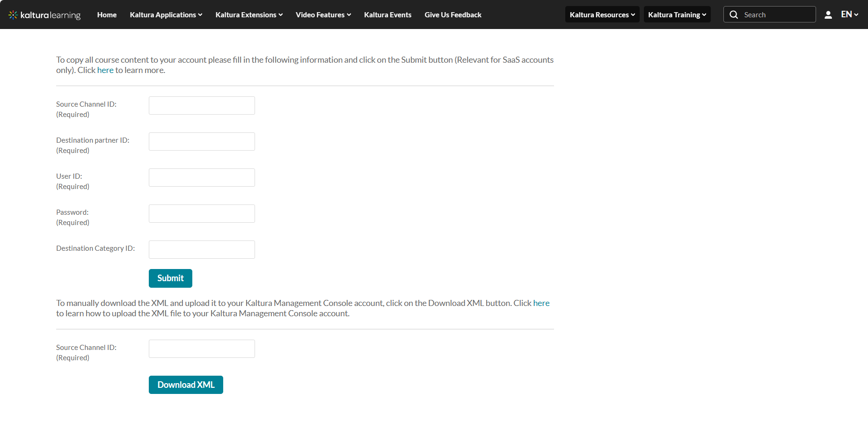Click the search magnifier icon
Viewport: 868px width, 422px height.
point(734,15)
